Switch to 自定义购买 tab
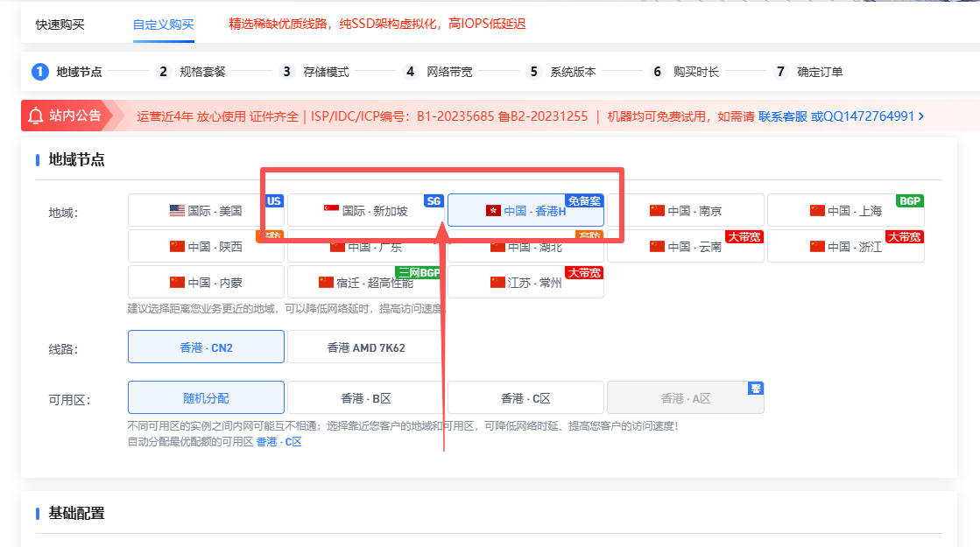The height and width of the screenshot is (547, 980). (163, 25)
